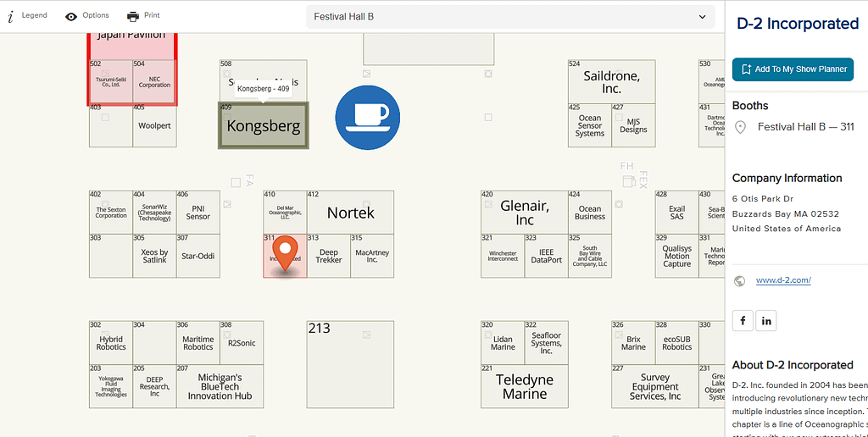Select the Nortek booth 412

click(350, 213)
